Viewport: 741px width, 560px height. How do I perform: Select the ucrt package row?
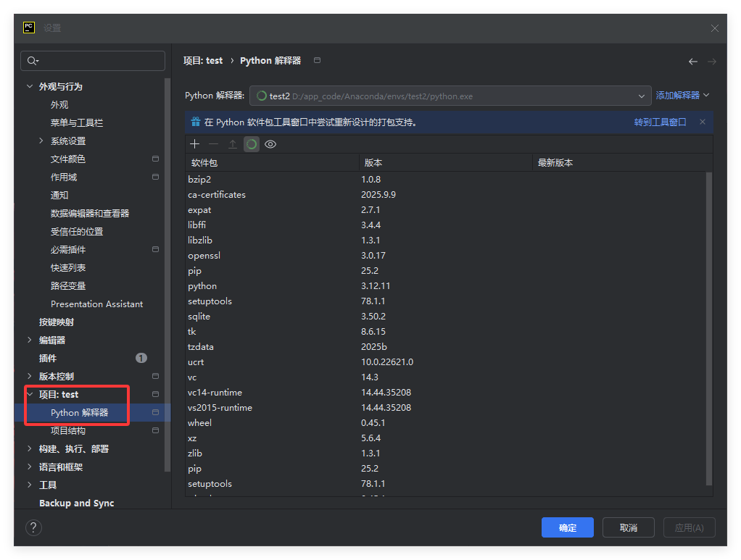click(446, 362)
